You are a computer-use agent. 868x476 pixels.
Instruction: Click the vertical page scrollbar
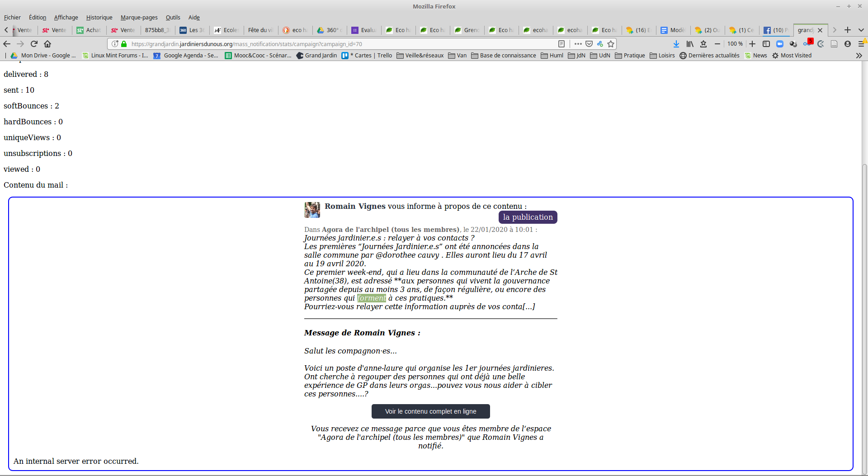coord(864,316)
